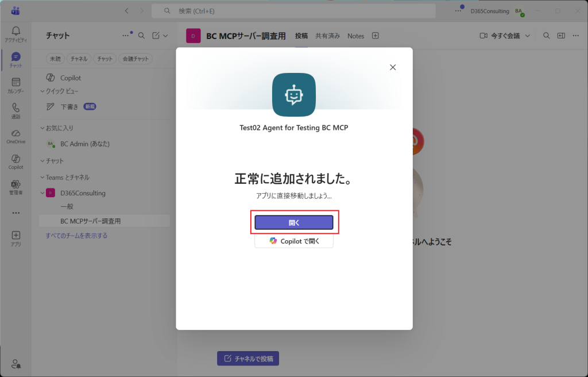Collapse the お気に入り section
Screen dimensions: 588x377
tap(42, 128)
